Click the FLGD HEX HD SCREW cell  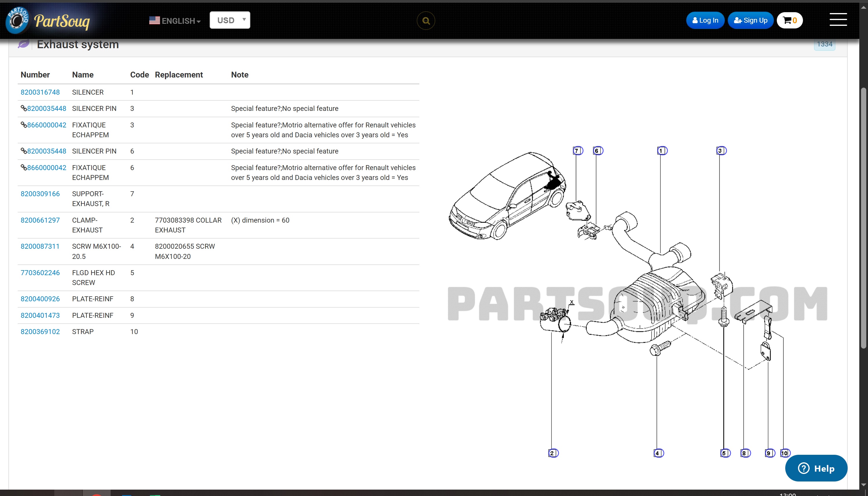tap(94, 278)
